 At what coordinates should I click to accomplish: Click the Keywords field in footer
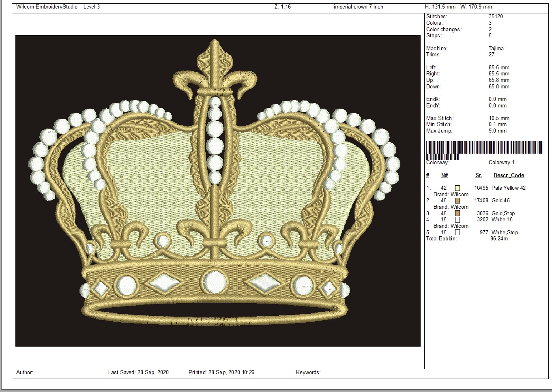coord(308,373)
